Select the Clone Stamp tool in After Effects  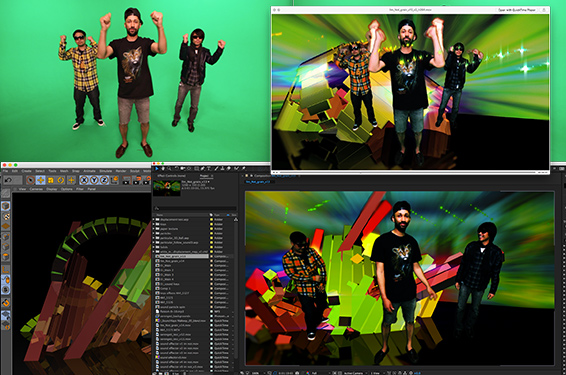click(x=223, y=168)
